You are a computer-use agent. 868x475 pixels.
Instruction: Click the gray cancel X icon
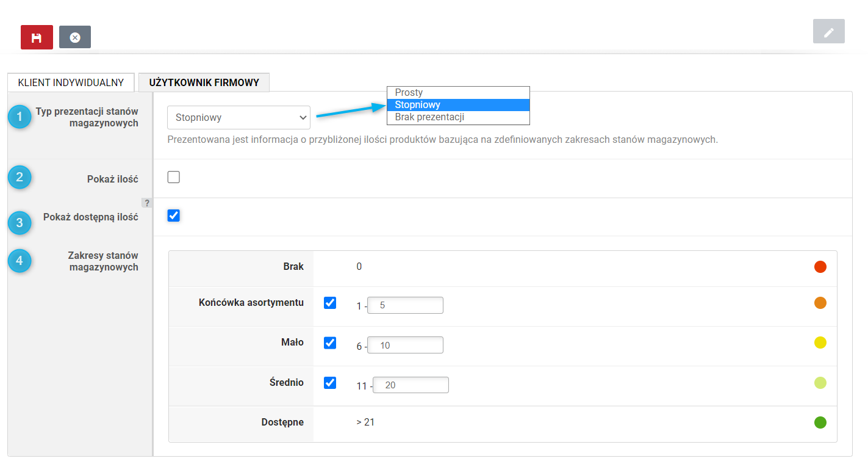(x=75, y=37)
